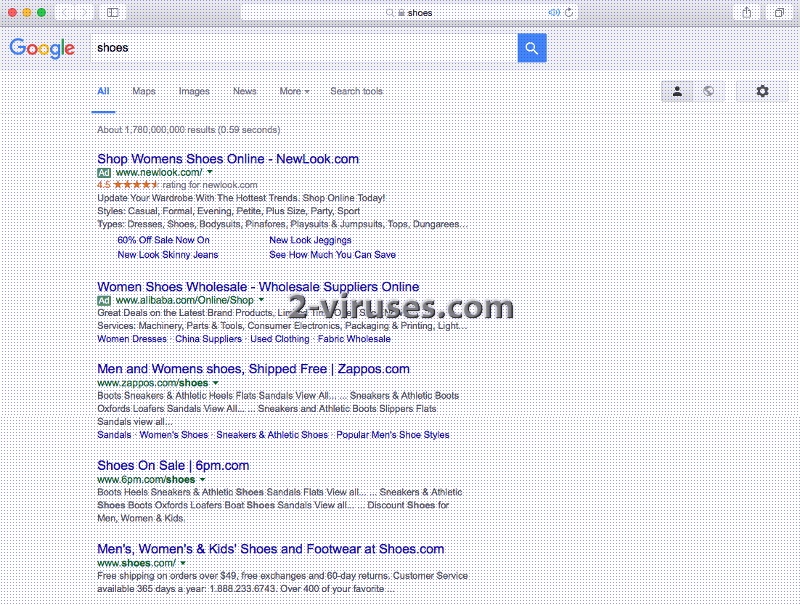Open China Suppliers sitelink
The image size is (800, 605).
pos(208,339)
